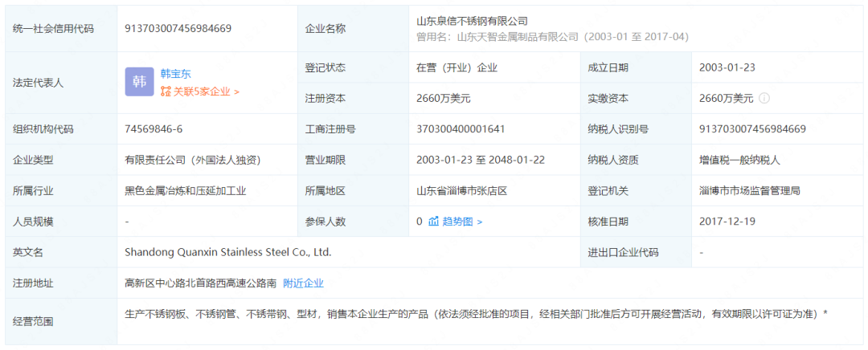This screenshot has height=350, width=868.
Task: Click the related-companies network icon
Action: pos(166,92)
